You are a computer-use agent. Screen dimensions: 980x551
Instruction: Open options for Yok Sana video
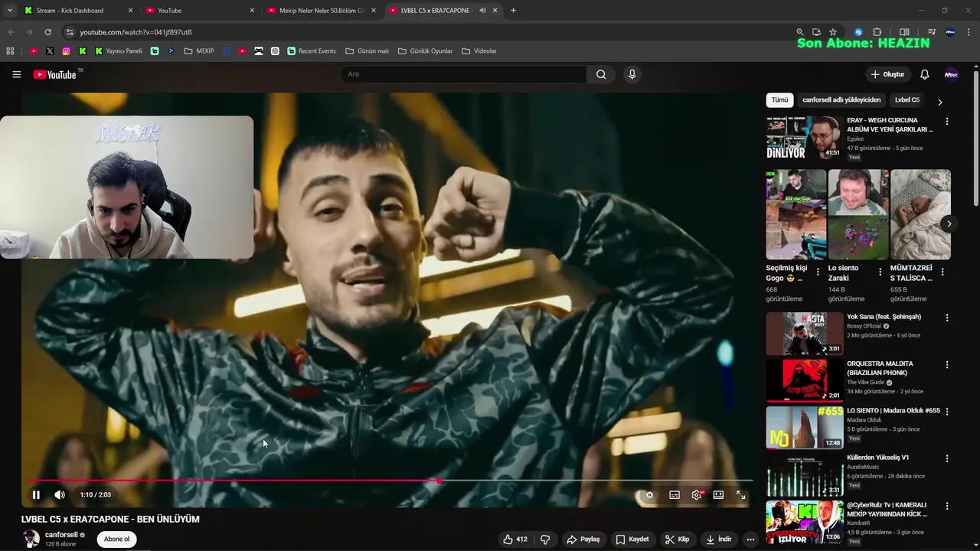(947, 318)
